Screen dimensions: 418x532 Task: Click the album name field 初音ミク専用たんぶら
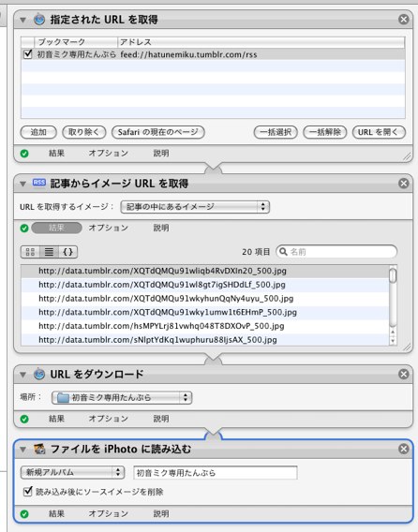216,473
